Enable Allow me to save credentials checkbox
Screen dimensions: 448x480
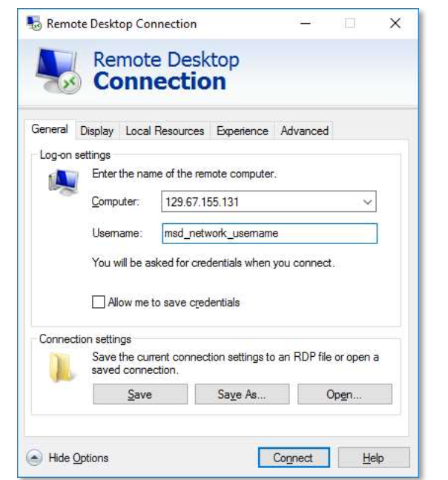coord(98,302)
